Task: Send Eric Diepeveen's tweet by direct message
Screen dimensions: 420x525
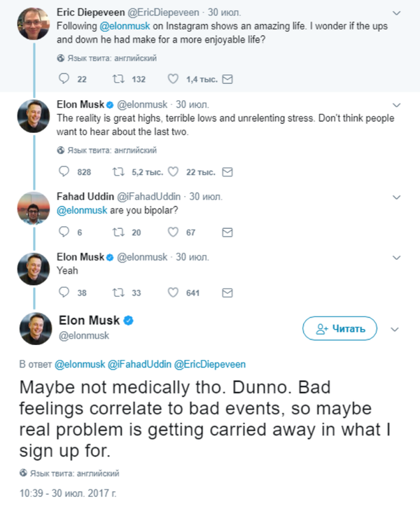Action: [x=227, y=78]
